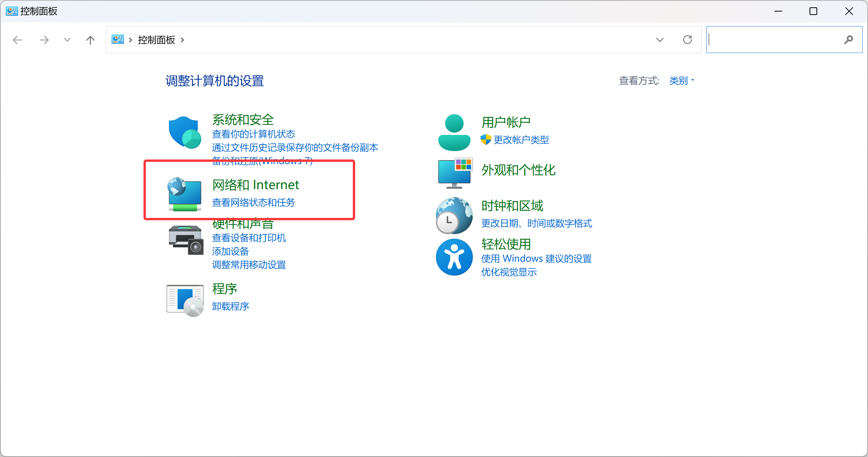The width and height of the screenshot is (868, 457).
Task: Open 卸载程序
Action: pos(230,306)
